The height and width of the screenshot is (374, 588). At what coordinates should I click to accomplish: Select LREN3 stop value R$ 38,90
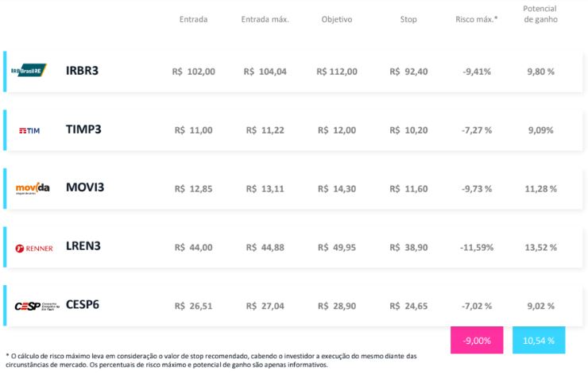point(408,247)
